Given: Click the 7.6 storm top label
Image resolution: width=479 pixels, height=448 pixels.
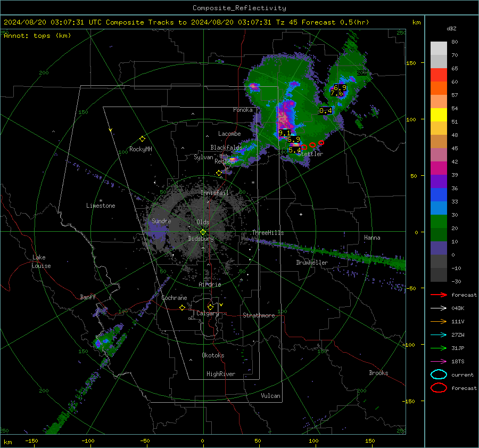Looking at the screenshot, I should (x=337, y=93).
